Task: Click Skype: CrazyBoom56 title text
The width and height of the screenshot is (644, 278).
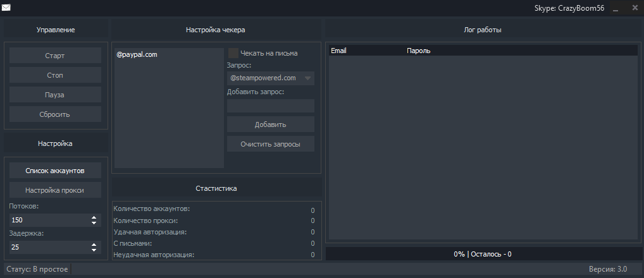Action: [x=569, y=8]
